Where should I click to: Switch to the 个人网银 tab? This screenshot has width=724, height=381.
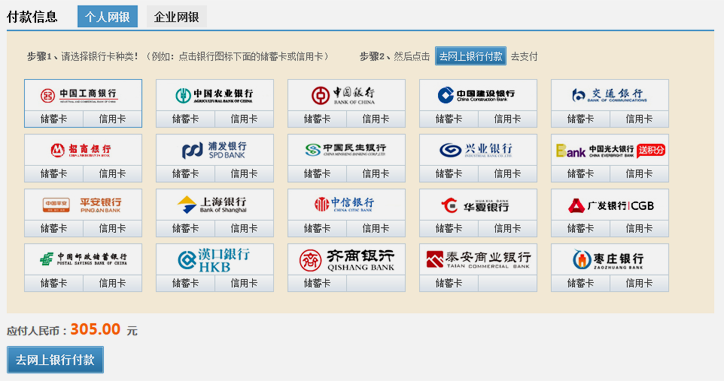108,17
